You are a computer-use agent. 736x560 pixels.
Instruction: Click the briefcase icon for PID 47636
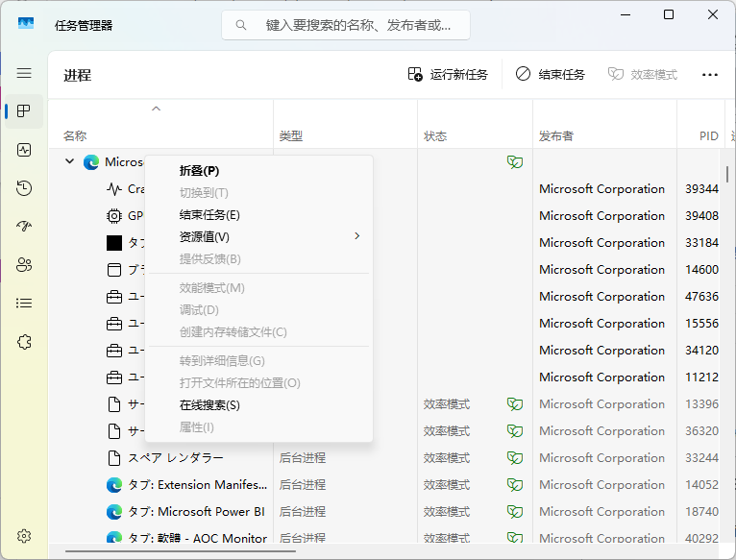[114, 297]
